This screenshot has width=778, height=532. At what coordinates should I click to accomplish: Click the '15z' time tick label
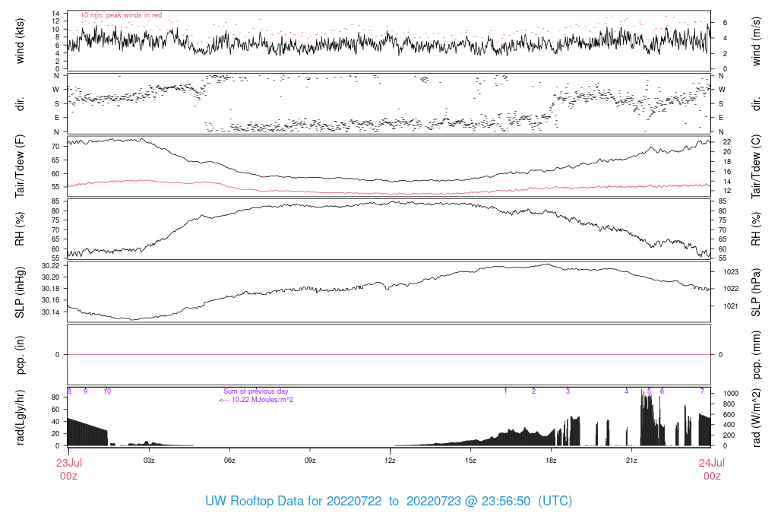click(470, 461)
